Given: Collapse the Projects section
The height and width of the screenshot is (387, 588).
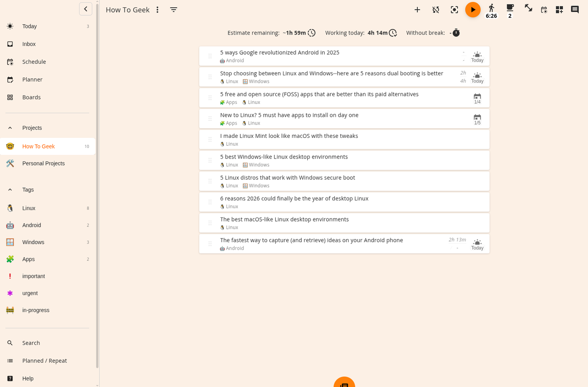Looking at the screenshot, I should pyautogui.click(x=10, y=127).
